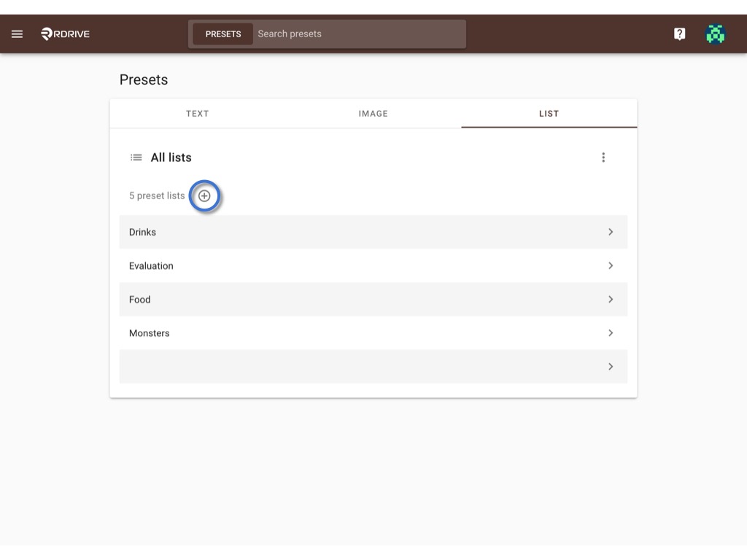This screenshot has height=560, width=747.
Task: Expand the Food list chevron
Action: 611,300
